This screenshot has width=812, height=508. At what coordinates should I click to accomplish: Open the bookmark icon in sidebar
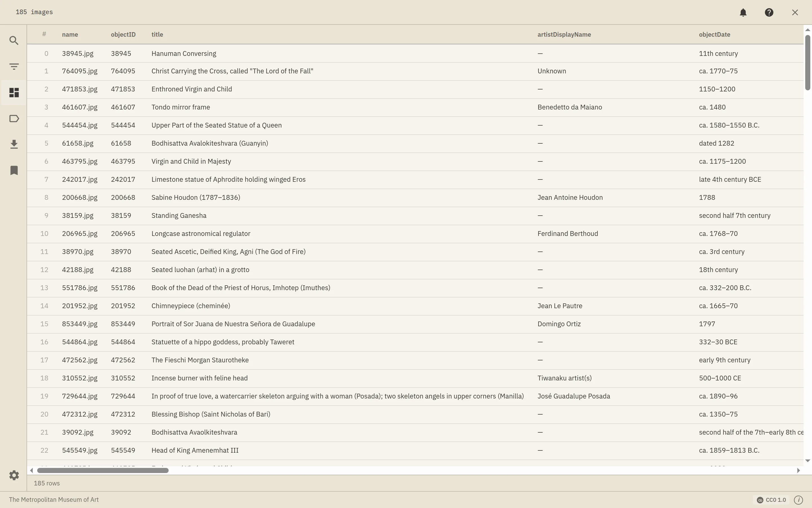coord(14,170)
